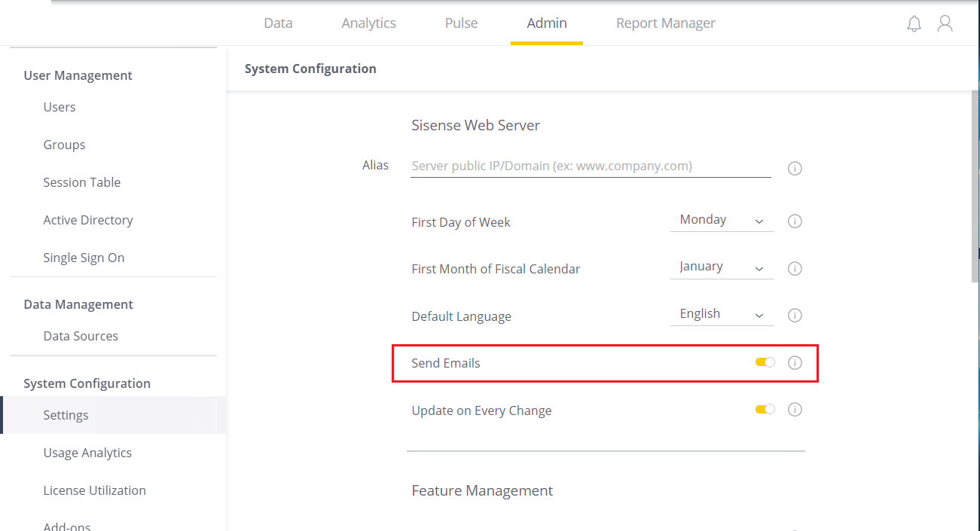
Task: Show info for Default Language
Action: point(795,316)
